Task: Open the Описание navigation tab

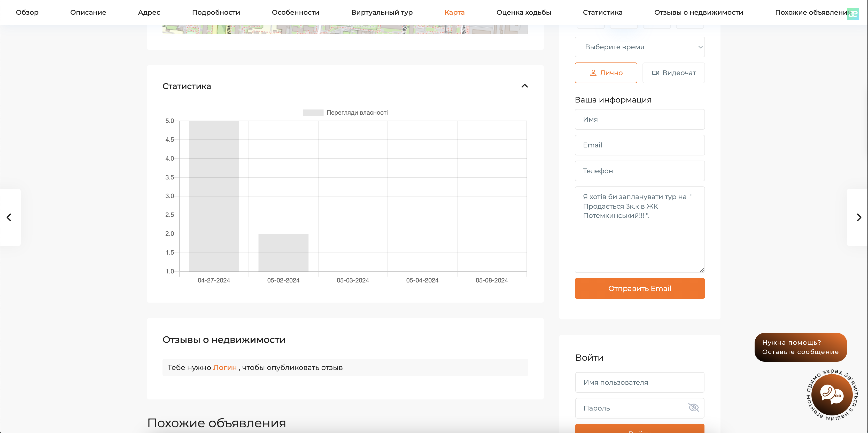Action: [88, 12]
